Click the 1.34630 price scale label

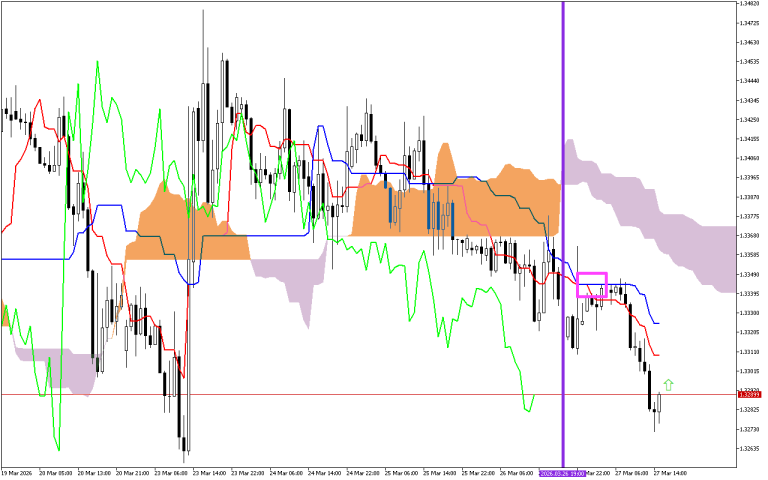click(x=749, y=43)
